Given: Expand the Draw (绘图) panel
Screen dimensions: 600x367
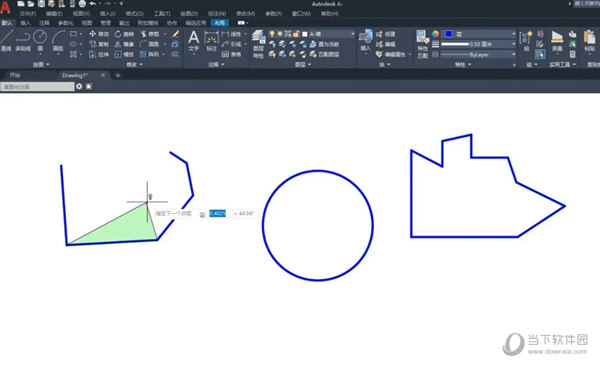Looking at the screenshot, I should point(41,65).
